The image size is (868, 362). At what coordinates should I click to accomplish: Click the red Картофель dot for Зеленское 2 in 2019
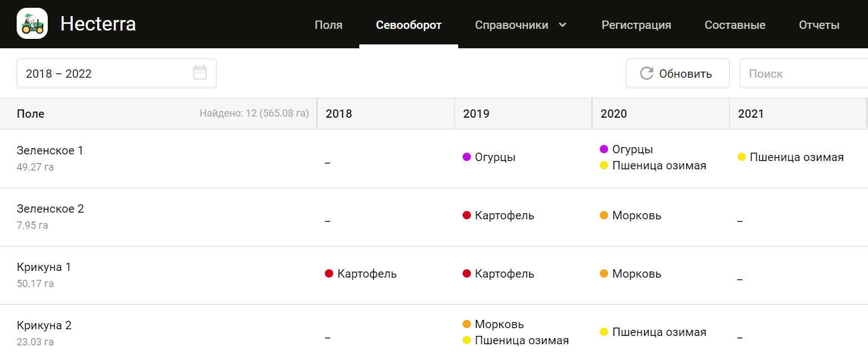(466, 215)
